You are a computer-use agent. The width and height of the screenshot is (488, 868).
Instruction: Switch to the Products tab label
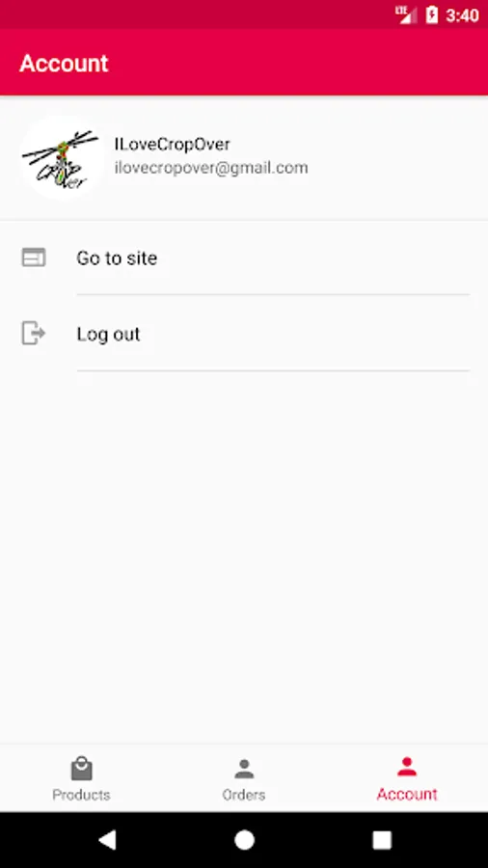81,795
